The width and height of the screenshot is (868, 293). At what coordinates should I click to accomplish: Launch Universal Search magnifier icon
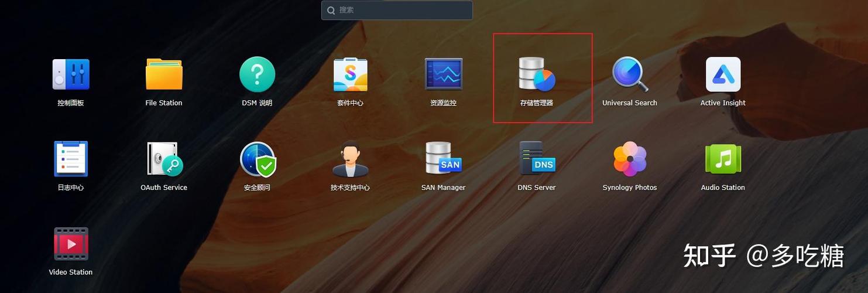(x=630, y=74)
